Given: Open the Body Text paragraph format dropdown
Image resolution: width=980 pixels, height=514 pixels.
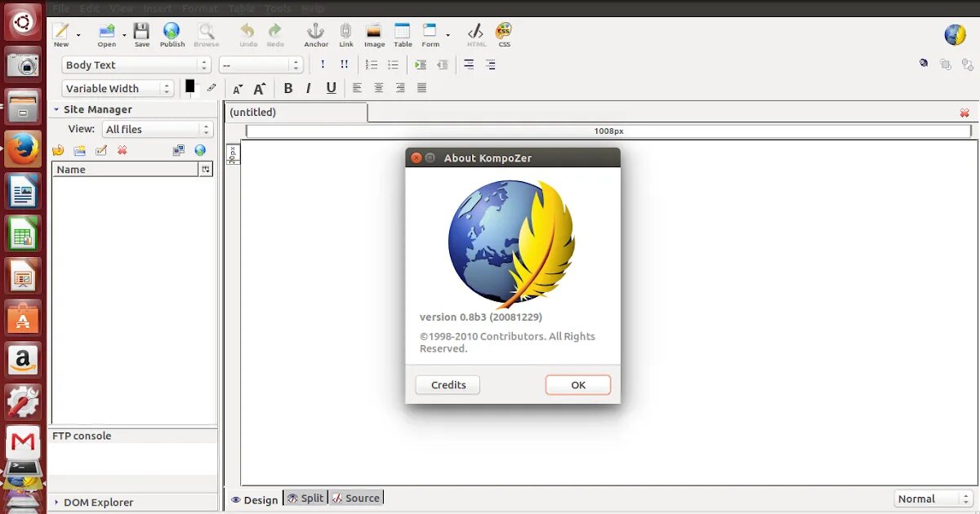Looking at the screenshot, I should [136, 64].
